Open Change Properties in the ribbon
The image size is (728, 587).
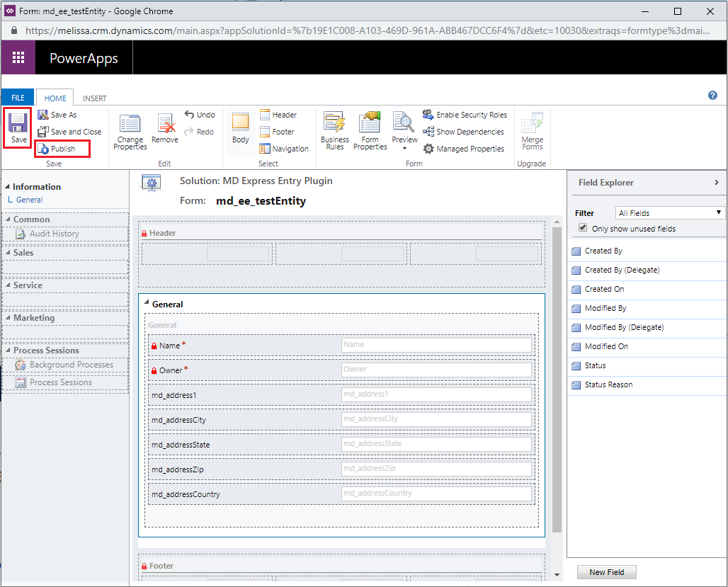click(x=130, y=131)
